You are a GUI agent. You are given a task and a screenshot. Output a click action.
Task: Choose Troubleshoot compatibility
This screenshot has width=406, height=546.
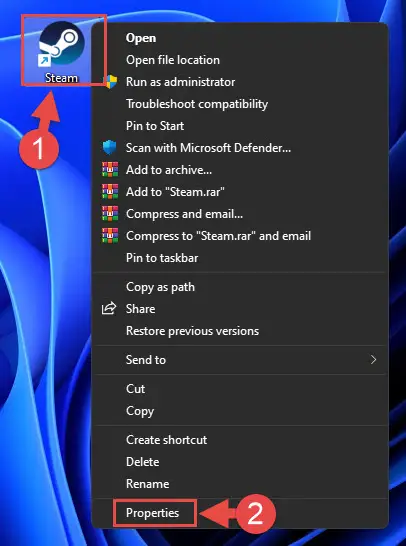pyautogui.click(x=241, y=104)
